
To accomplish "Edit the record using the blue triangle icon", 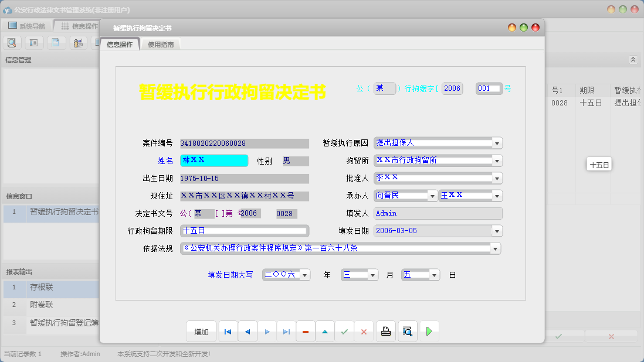I will [325, 331].
